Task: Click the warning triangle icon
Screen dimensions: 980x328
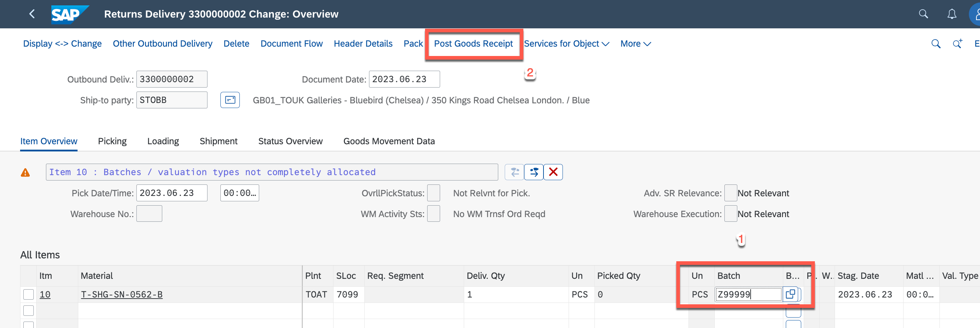Action: [x=25, y=173]
